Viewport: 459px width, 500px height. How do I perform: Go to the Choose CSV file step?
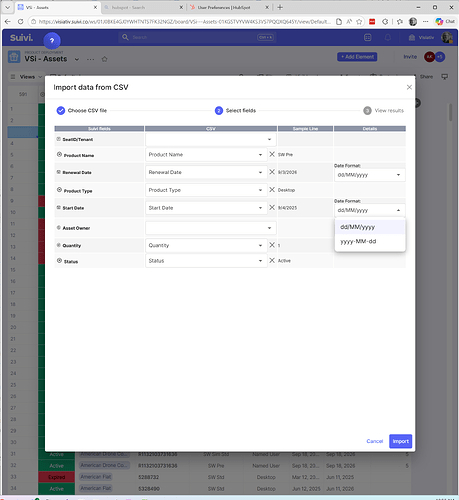82,110
